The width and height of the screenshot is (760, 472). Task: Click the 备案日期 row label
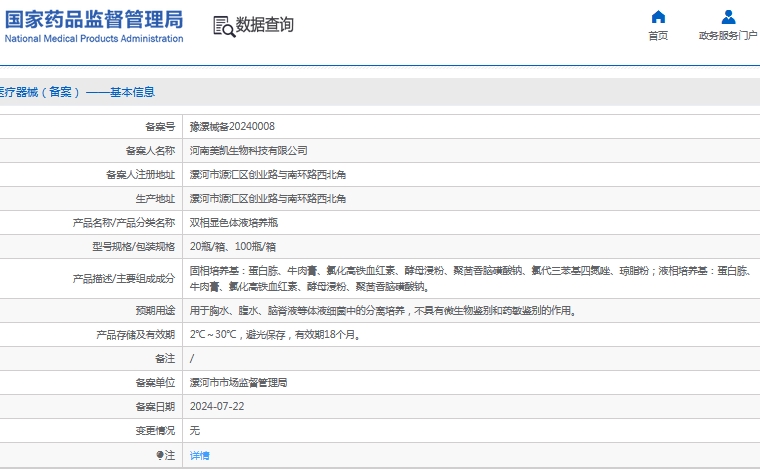point(155,407)
